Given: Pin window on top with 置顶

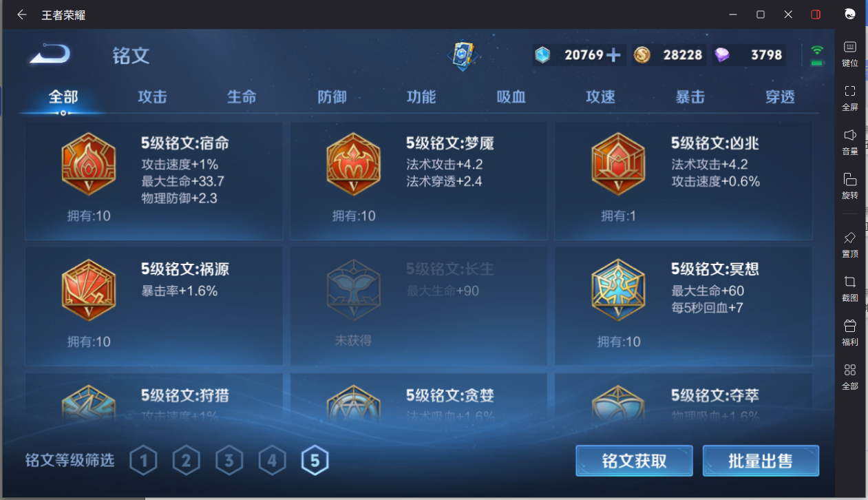Looking at the screenshot, I should 850,244.
